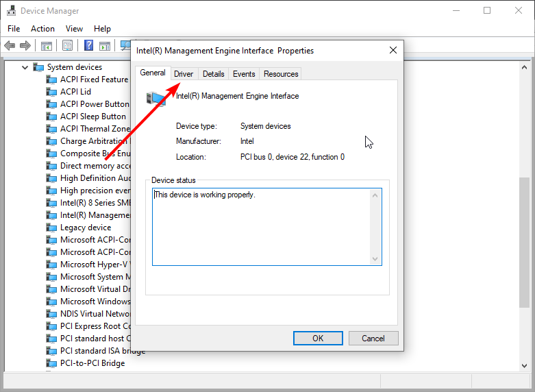The image size is (535, 392).
Task: Select Intel(R) Management Engine tree item
Action: pos(95,215)
